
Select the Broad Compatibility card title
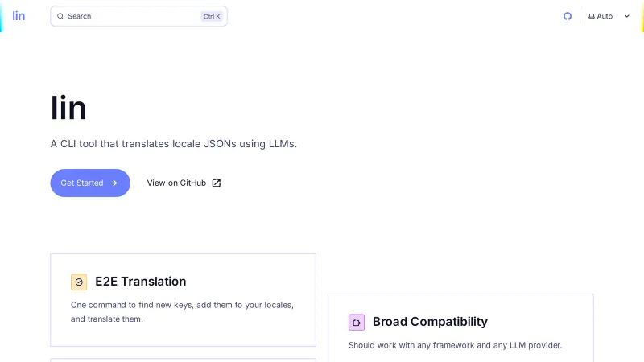coord(430,322)
